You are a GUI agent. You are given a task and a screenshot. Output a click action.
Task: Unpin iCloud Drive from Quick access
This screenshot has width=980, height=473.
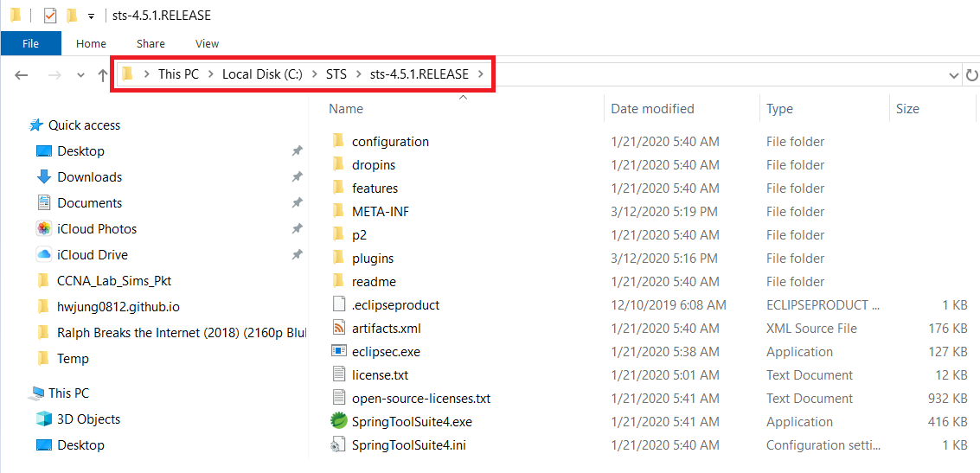tap(298, 254)
